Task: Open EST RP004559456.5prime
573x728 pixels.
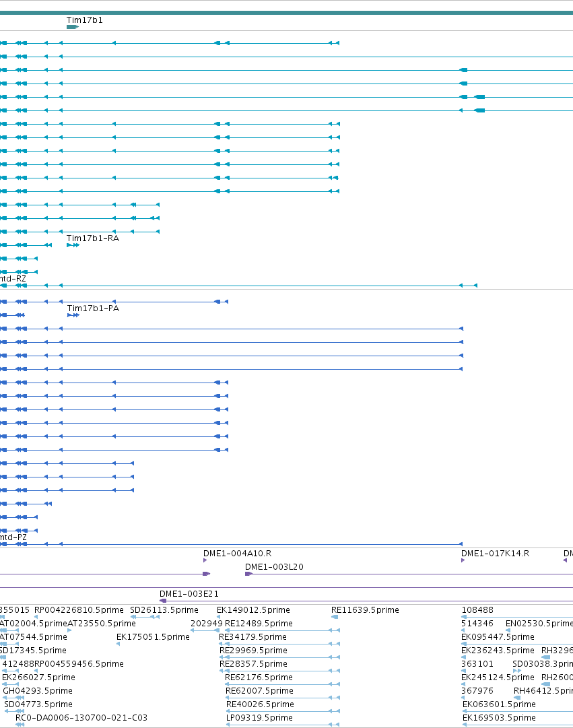Action: tap(79, 664)
